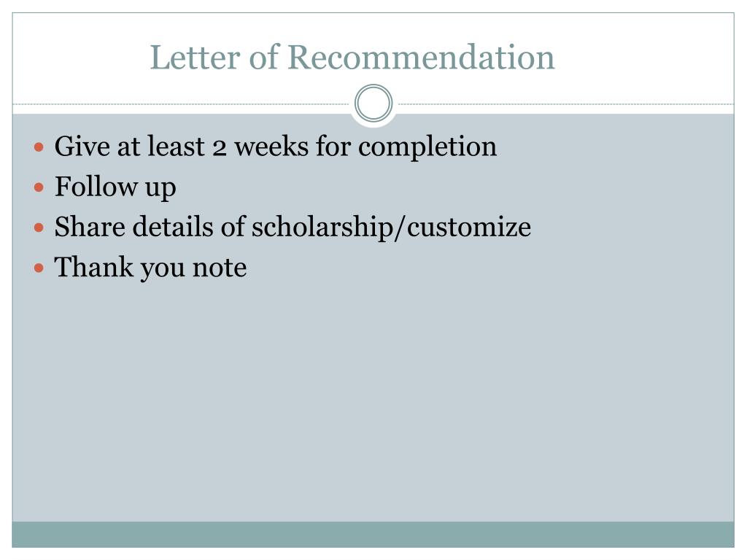
Task: Select the 'Follow up' bullet text
Action: click(x=115, y=187)
